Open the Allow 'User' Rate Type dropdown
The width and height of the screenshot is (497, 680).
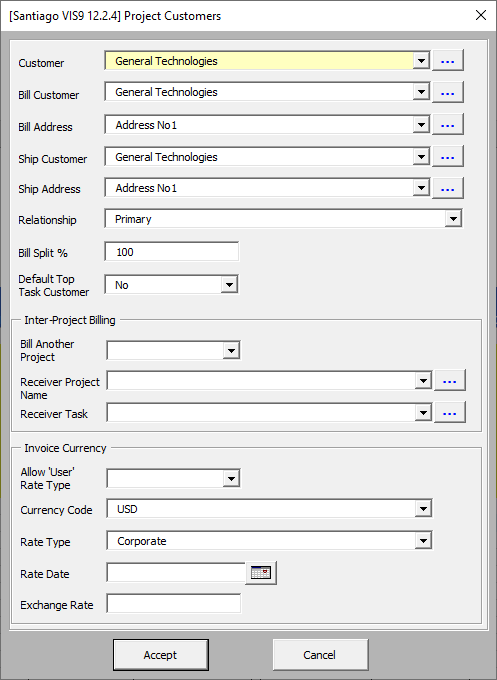coord(232,478)
